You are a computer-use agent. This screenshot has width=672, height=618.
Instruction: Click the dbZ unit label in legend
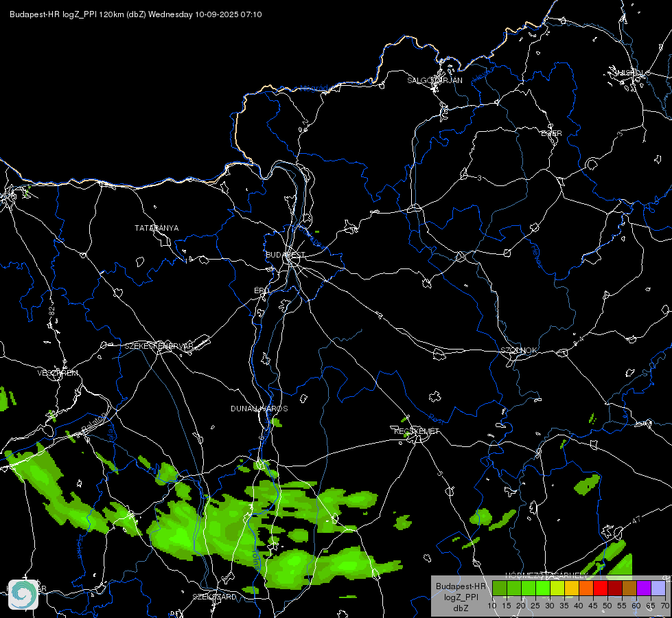461,608
